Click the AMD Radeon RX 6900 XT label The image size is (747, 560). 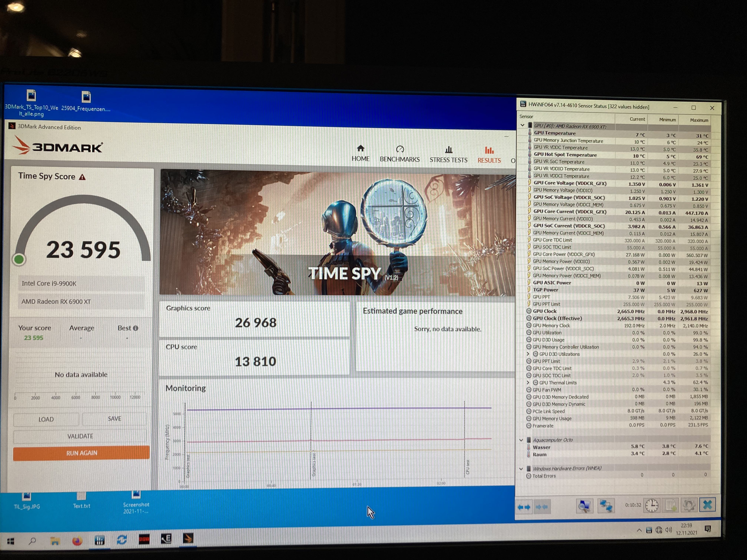click(x=56, y=302)
